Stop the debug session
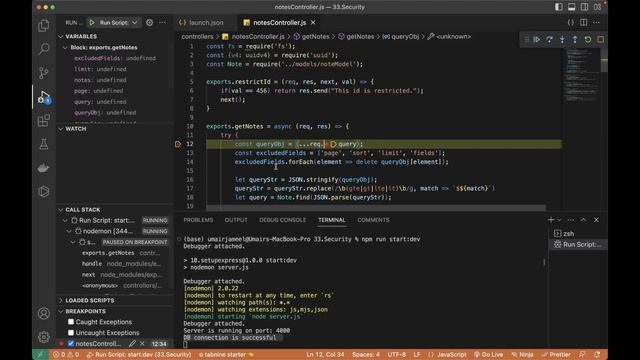The height and width of the screenshot is (360, 640). (x=600, y=40)
